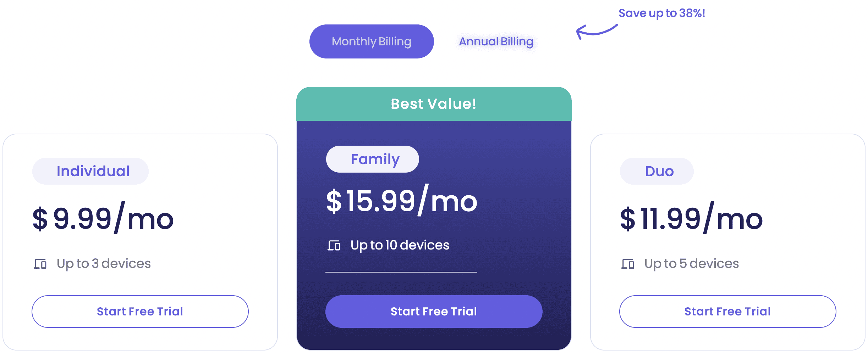Viewport: 868px width, 353px height.
Task: Click the "Save up to 38%!" label
Action: tap(661, 13)
